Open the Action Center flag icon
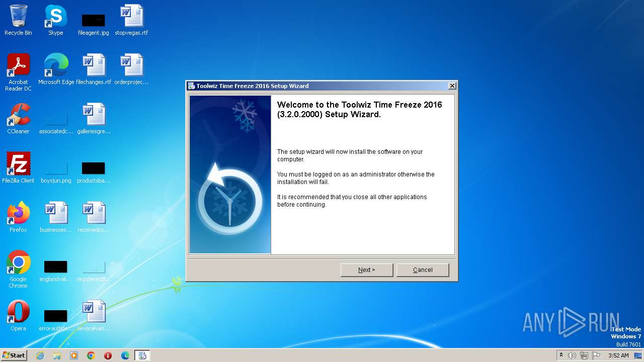The image size is (644, 362). 596,355
